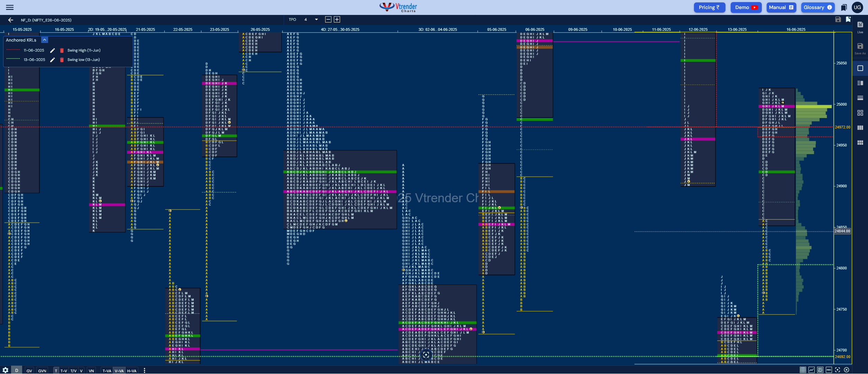This screenshot has width=868, height=374.
Task: Open the Glossary
Action: click(818, 7)
